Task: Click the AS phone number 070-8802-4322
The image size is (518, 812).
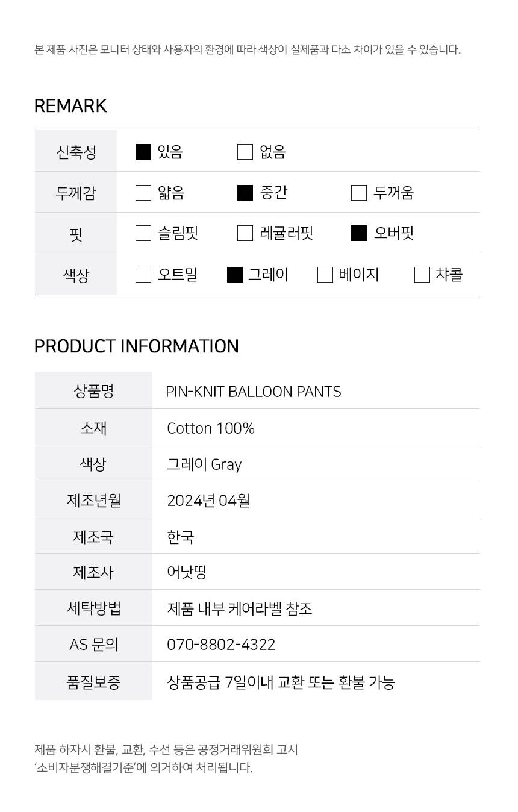Action: pos(221,645)
